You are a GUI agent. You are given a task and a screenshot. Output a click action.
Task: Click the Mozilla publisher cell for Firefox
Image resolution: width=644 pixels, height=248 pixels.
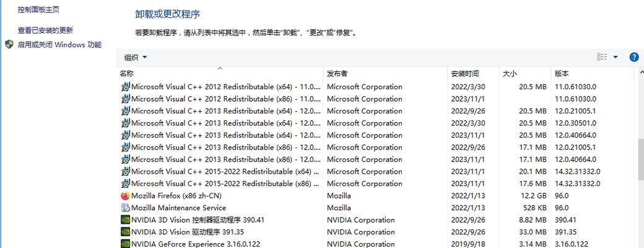[339, 196]
